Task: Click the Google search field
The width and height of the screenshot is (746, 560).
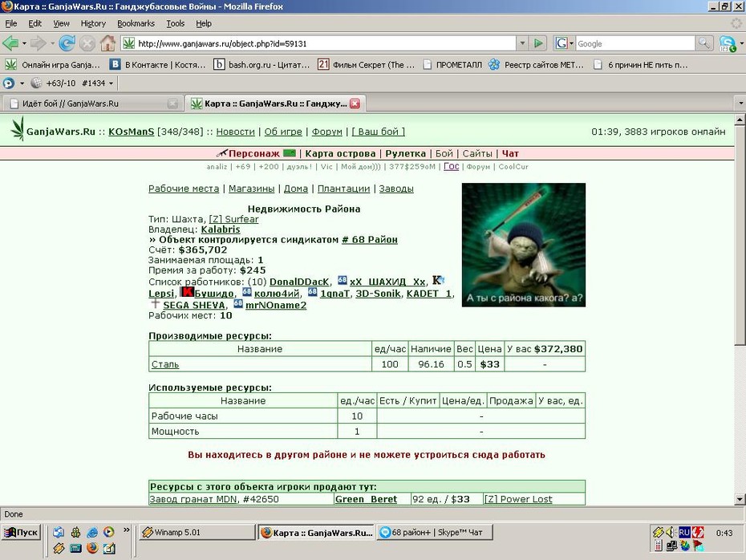Action: [635, 43]
